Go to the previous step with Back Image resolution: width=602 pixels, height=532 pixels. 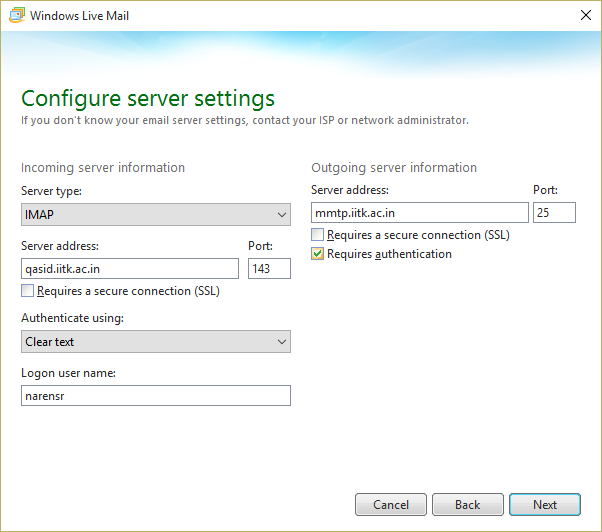click(468, 504)
